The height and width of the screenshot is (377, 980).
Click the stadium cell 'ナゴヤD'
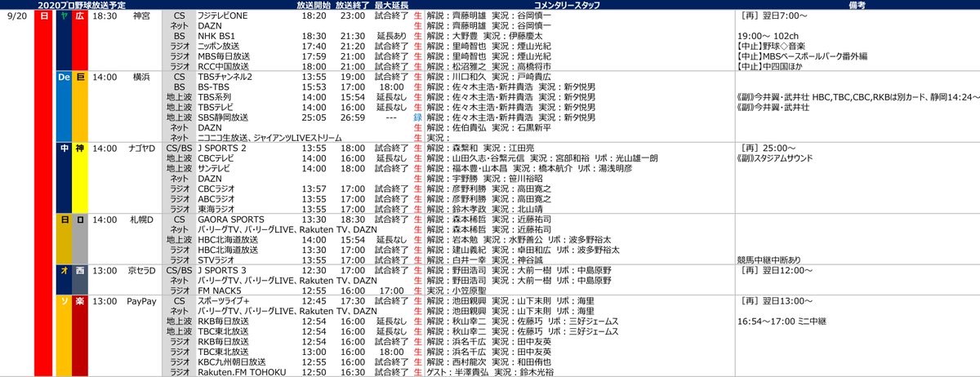(x=141, y=149)
